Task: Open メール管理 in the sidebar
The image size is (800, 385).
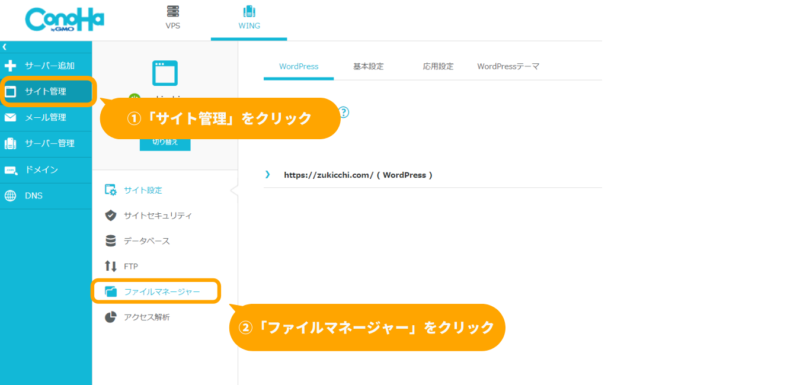Action: [46, 118]
